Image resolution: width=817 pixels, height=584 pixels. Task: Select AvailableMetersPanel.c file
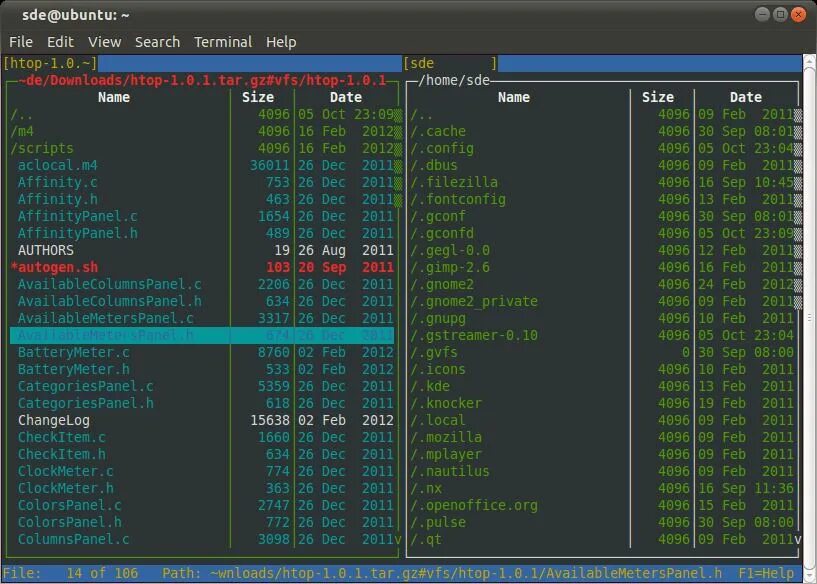(202, 318)
